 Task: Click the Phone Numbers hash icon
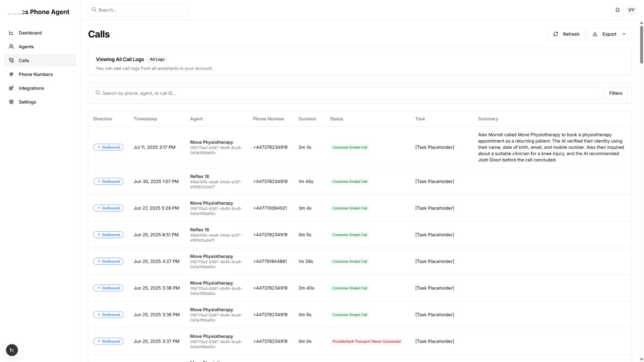[11, 74]
